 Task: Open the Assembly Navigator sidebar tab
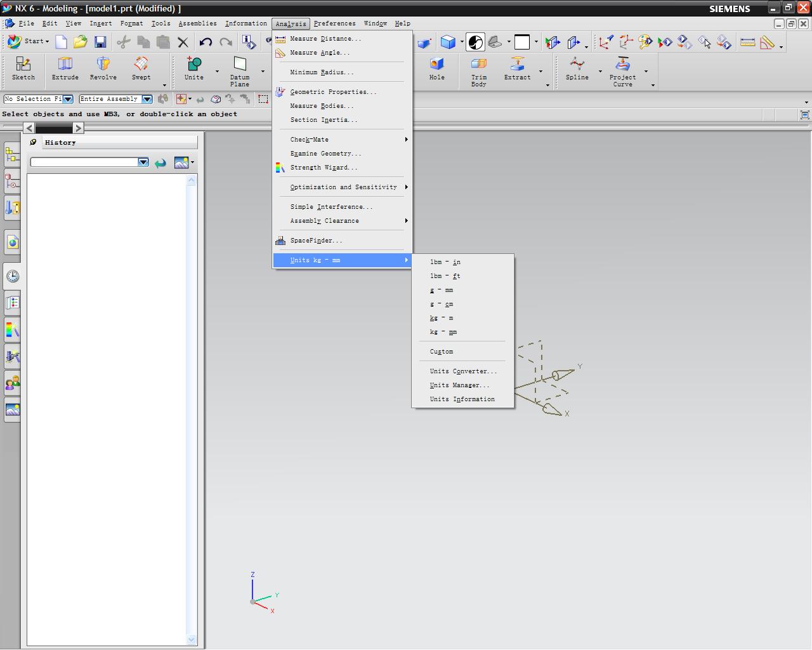click(x=12, y=154)
